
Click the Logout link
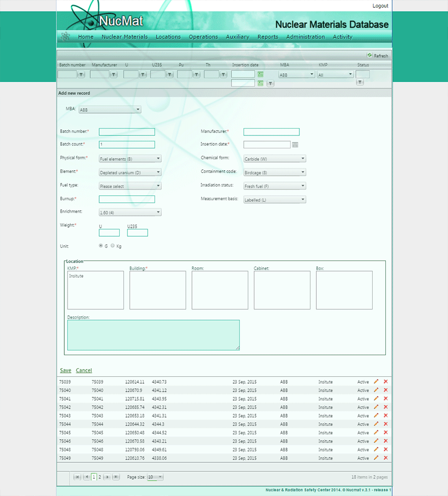pyautogui.click(x=380, y=6)
